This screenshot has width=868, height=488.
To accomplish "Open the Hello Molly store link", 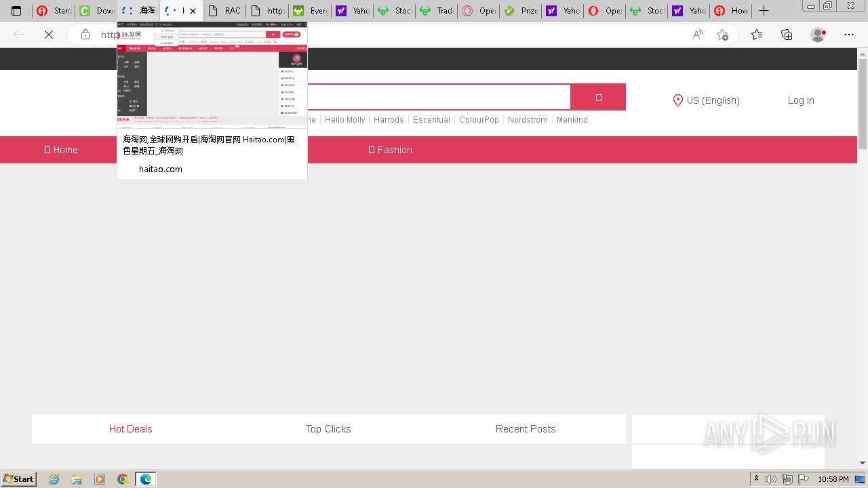I will [344, 120].
